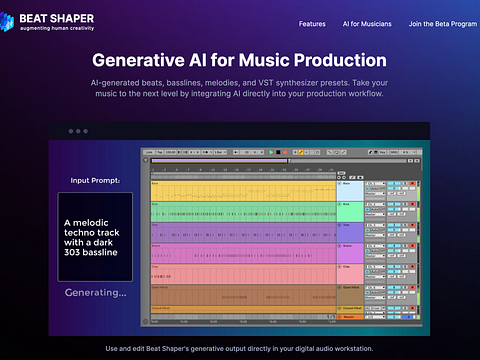Open the Tom track Master output dropdown
Screen dimensions: 480x360
click(375, 235)
